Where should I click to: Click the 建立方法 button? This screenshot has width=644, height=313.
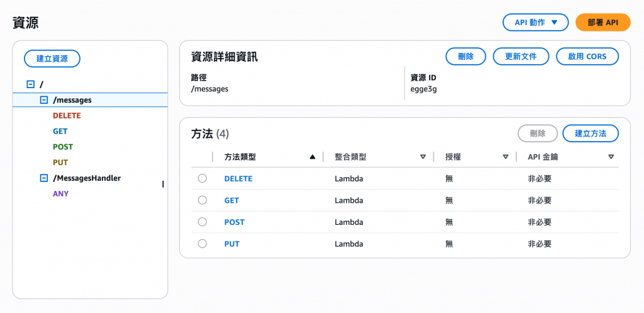591,134
